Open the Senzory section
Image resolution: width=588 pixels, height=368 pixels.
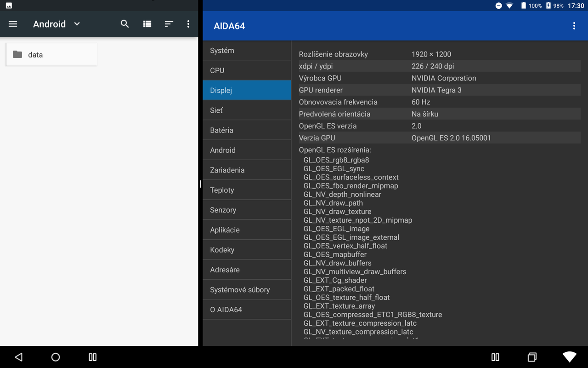(x=247, y=210)
